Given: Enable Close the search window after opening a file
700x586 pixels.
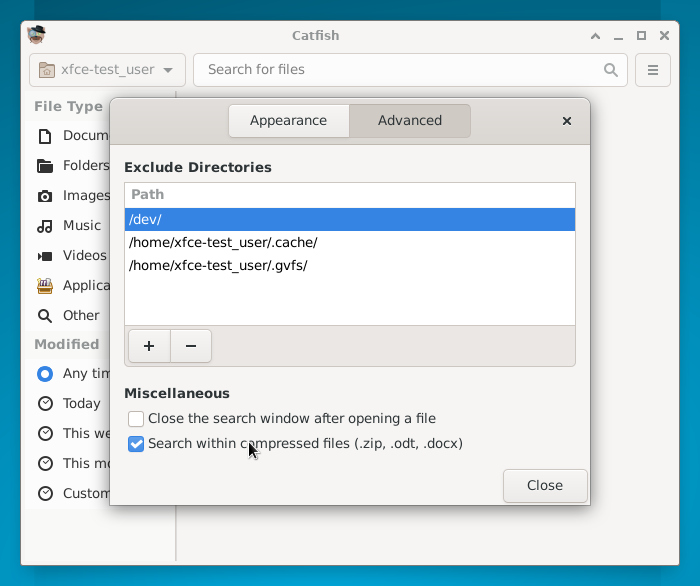Looking at the screenshot, I should tap(136, 419).
